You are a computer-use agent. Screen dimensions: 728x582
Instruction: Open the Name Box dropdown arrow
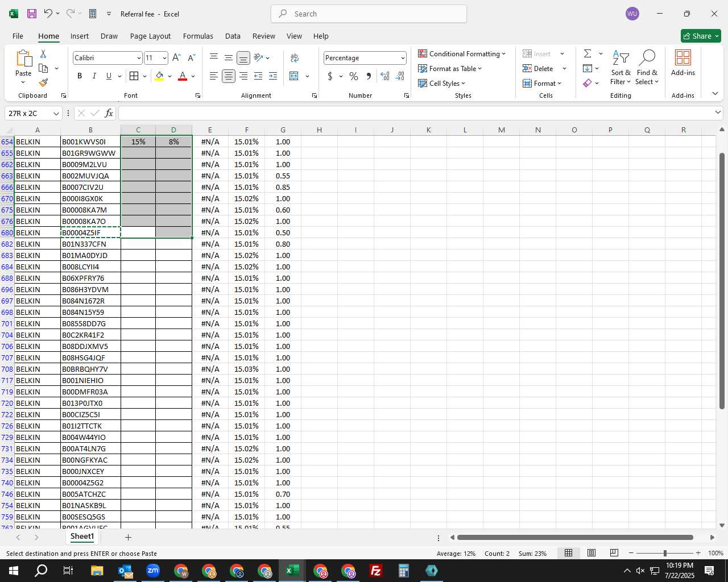(56, 113)
